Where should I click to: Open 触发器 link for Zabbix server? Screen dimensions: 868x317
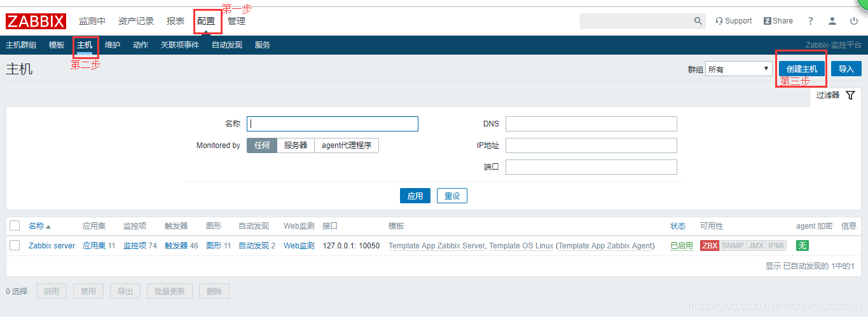pyautogui.click(x=176, y=246)
